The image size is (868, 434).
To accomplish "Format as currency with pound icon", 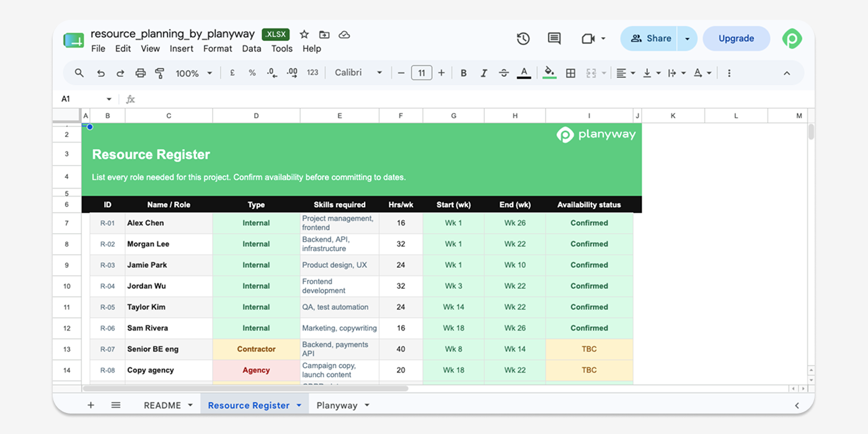I will pos(232,73).
